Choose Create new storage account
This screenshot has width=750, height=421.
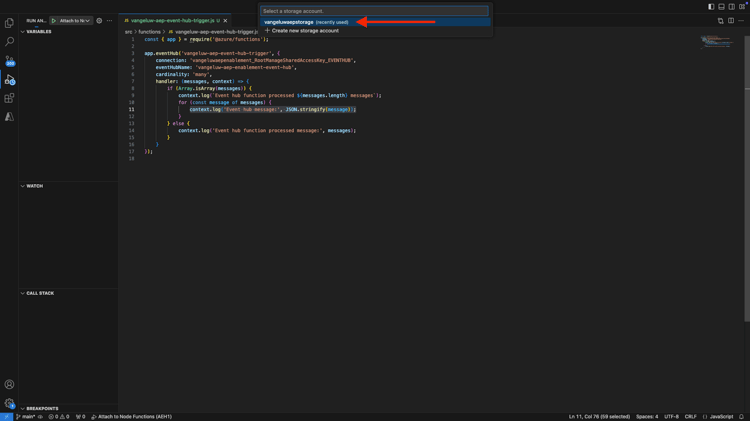(375, 31)
